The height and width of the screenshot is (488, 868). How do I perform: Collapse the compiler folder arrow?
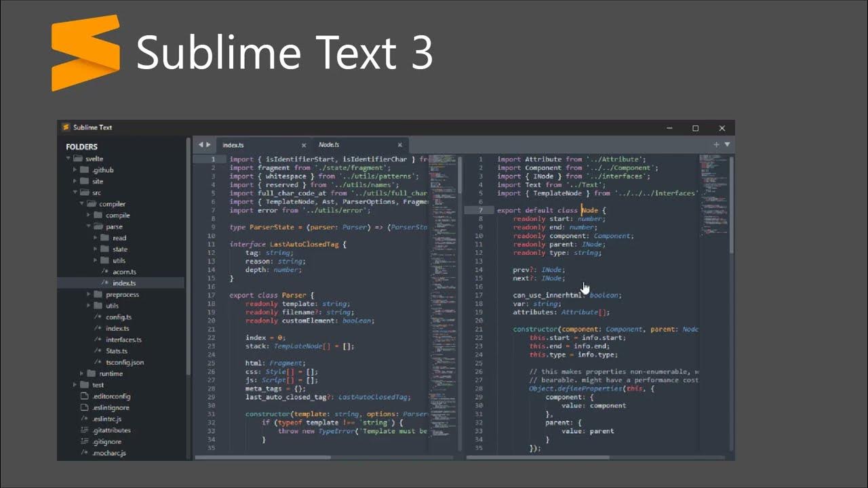tap(82, 204)
